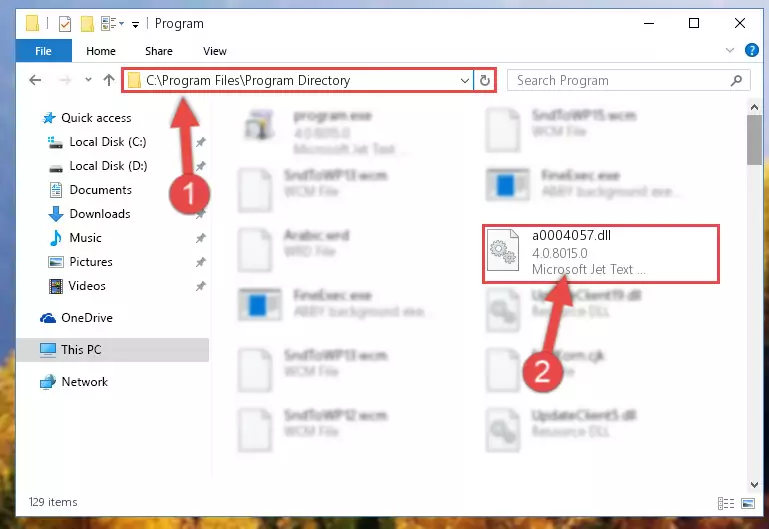Viewport: 769px width, 529px height.
Task: Click the Back navigation arrow
Action: click(35, 80)
